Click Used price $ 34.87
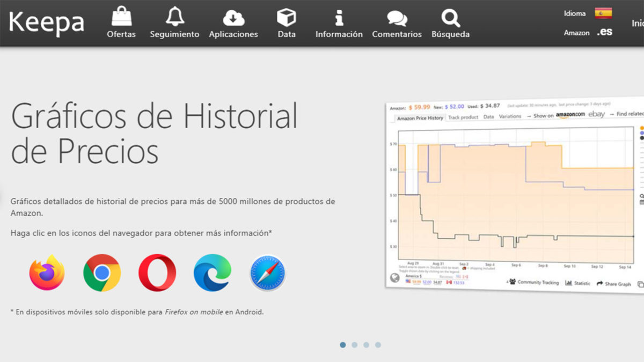This screenshot has height=362, width=644. 490,106
